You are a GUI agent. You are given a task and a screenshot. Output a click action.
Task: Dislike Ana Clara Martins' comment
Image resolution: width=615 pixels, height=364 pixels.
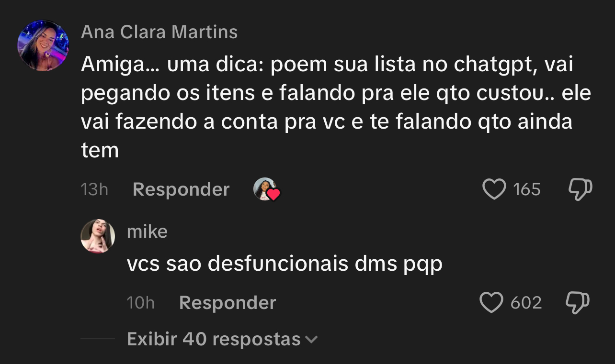coord(580,189)
